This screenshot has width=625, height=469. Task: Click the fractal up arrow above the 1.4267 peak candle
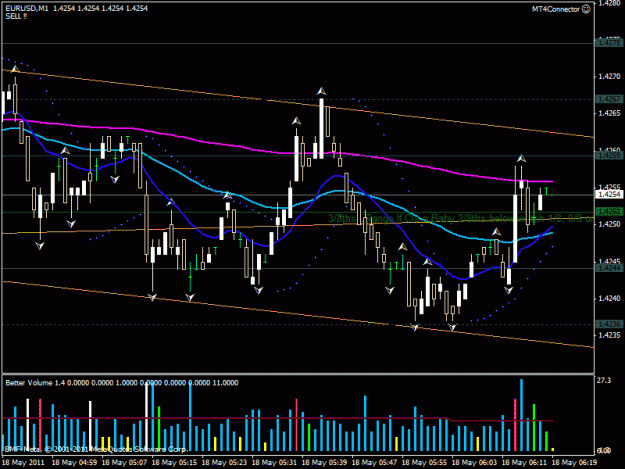pos(321,92)
